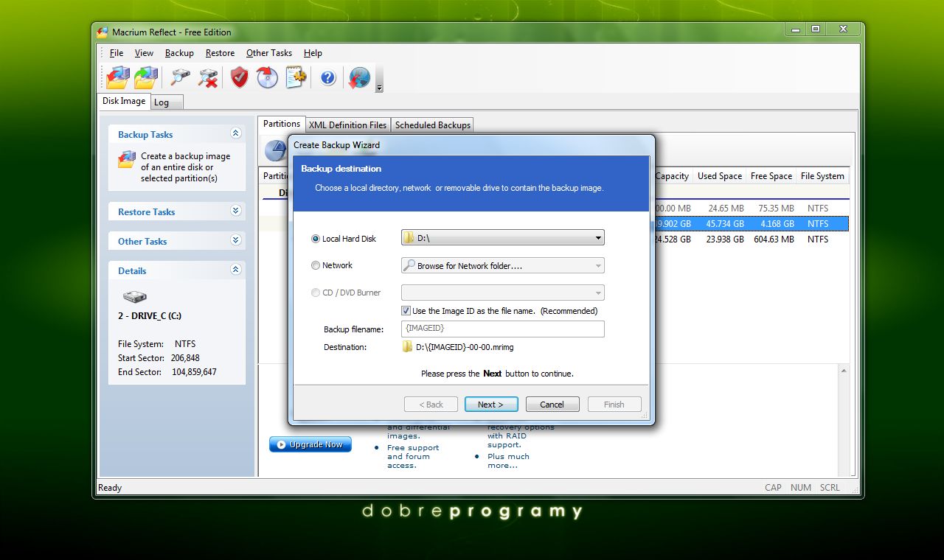
Task: Open the CD / DVD Burner dropdown
Action: click(x=598, y=293)
